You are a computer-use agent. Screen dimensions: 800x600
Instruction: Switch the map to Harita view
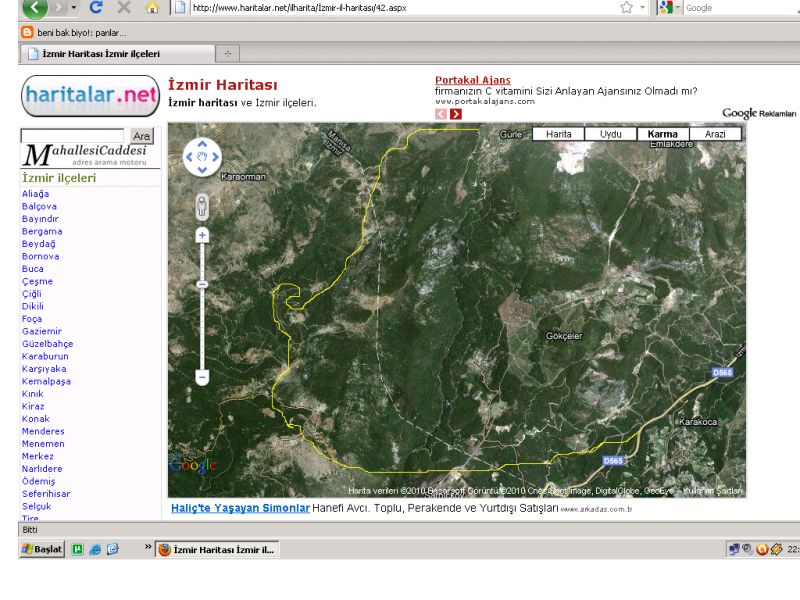[x=558, y=134]
